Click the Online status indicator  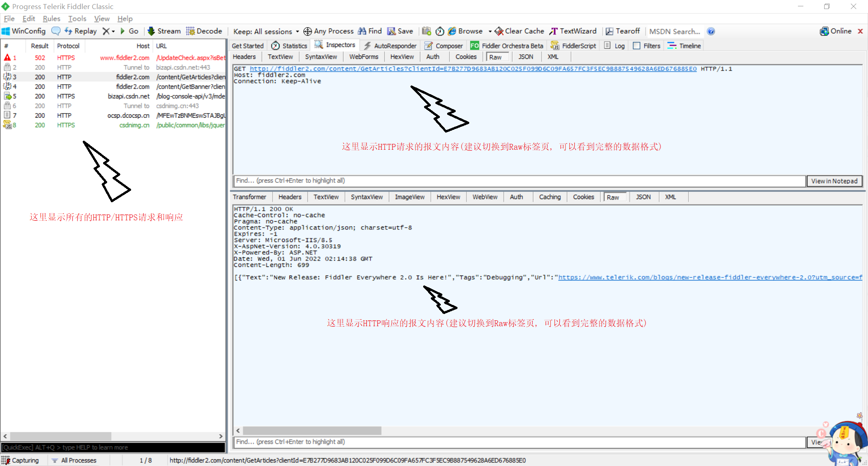point(835,31)
